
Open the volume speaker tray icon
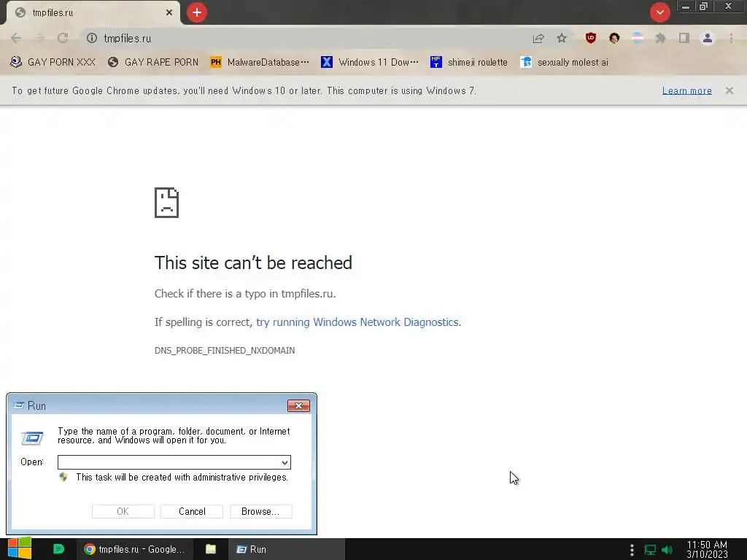pyautogui.click(x=667, y=550)
